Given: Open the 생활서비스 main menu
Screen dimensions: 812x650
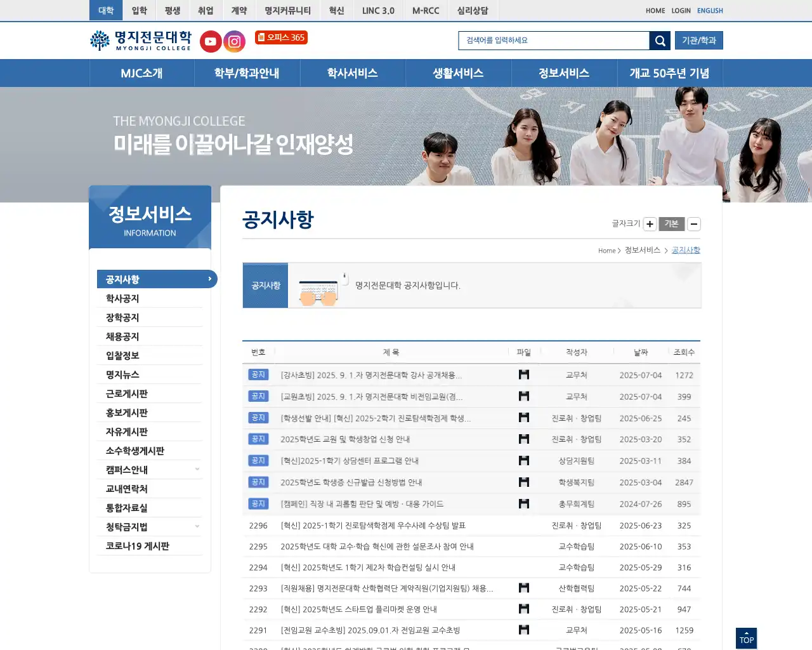Looking at the screenshot, I should (458, 73).
